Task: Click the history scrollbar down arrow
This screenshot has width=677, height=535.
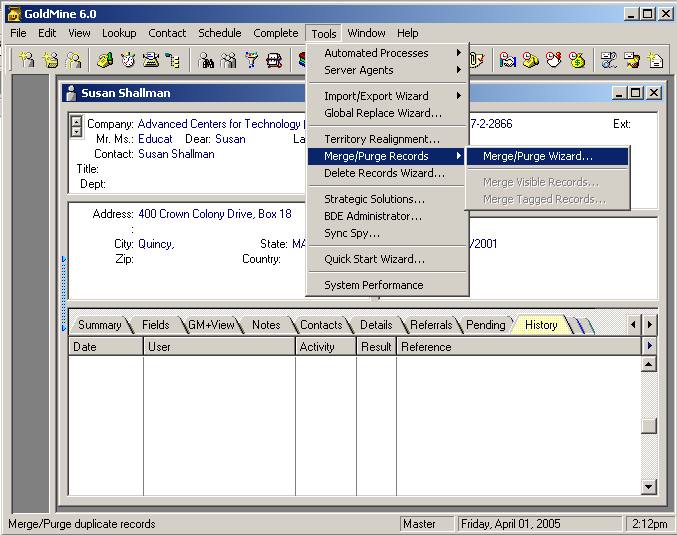Action: (x=649, y=487)
